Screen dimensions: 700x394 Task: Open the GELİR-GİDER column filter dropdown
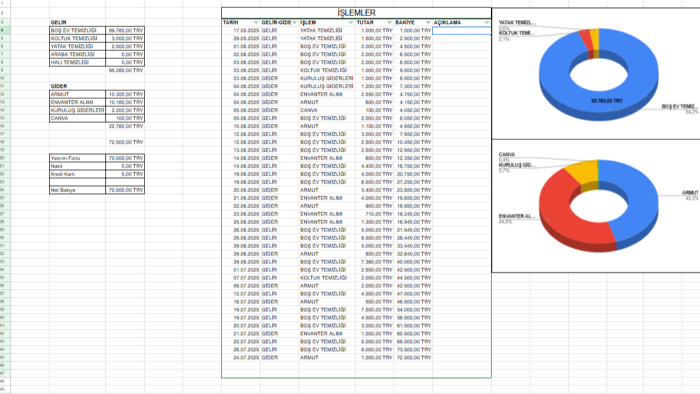295,22
